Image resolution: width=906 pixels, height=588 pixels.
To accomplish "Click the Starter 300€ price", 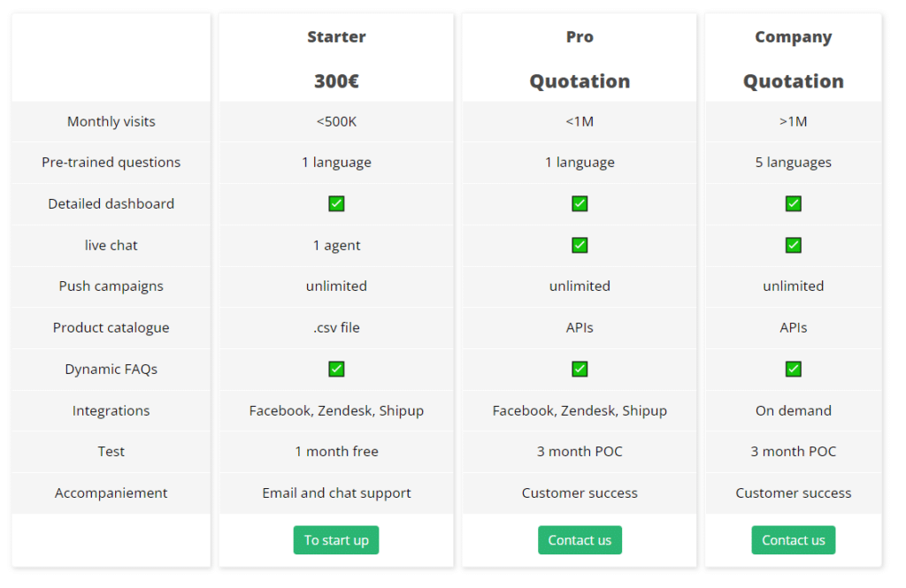I will (x=336, y=81).
